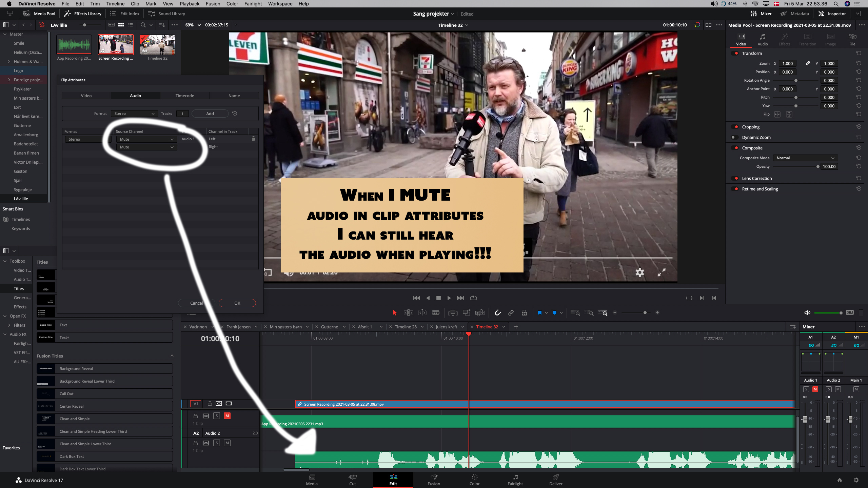
Task: Solo the A1 track in timeline
Action: click(x=217, y=416)
